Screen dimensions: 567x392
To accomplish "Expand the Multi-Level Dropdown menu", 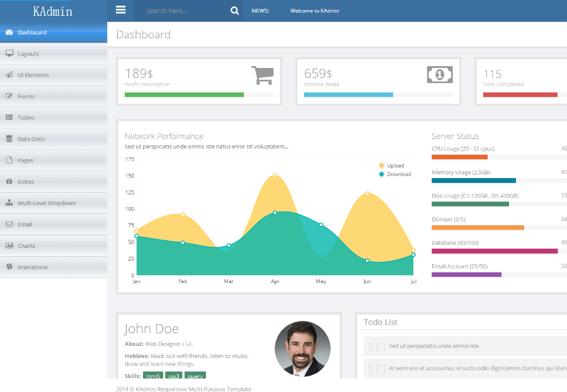I will point(46,203).
